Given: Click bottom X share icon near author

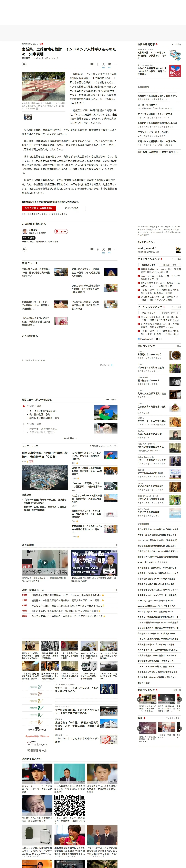Looking at the screenshot, I should [x=104, y=249].
